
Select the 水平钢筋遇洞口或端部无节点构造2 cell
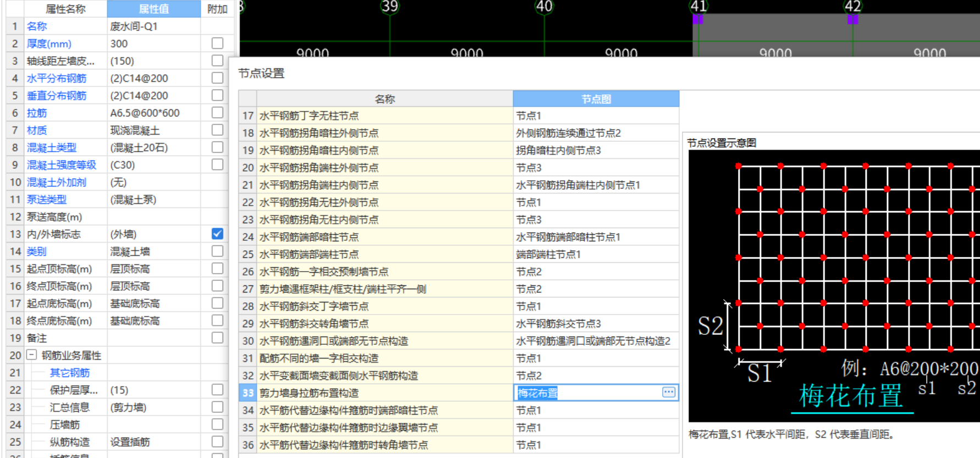pyautogui.click(x=596, y=341)
